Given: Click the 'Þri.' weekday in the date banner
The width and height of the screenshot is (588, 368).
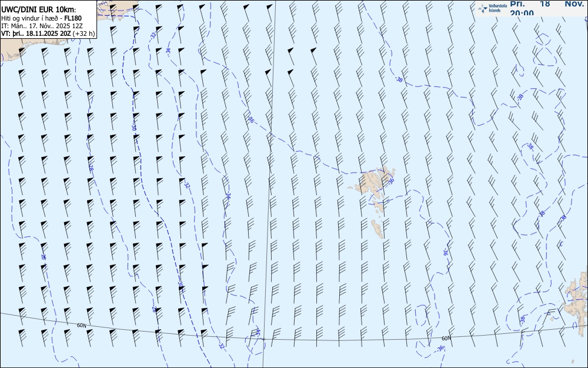Looking at the screenshot, I should click(x=517, y=4).
